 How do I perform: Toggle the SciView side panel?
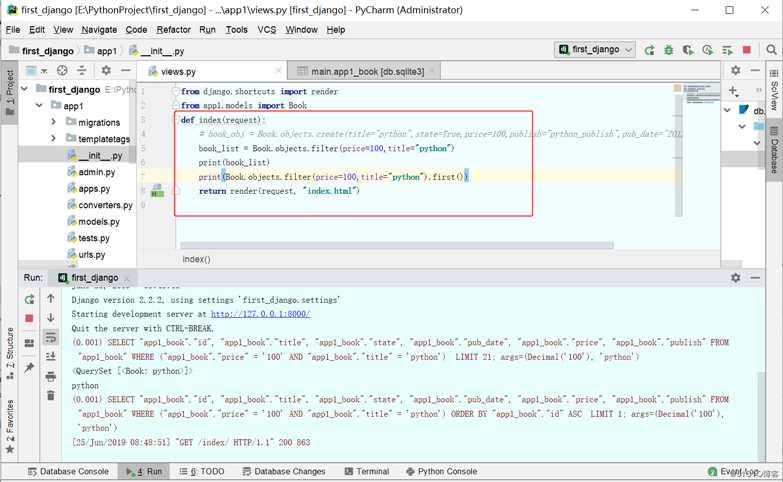(x=774, y=88)
